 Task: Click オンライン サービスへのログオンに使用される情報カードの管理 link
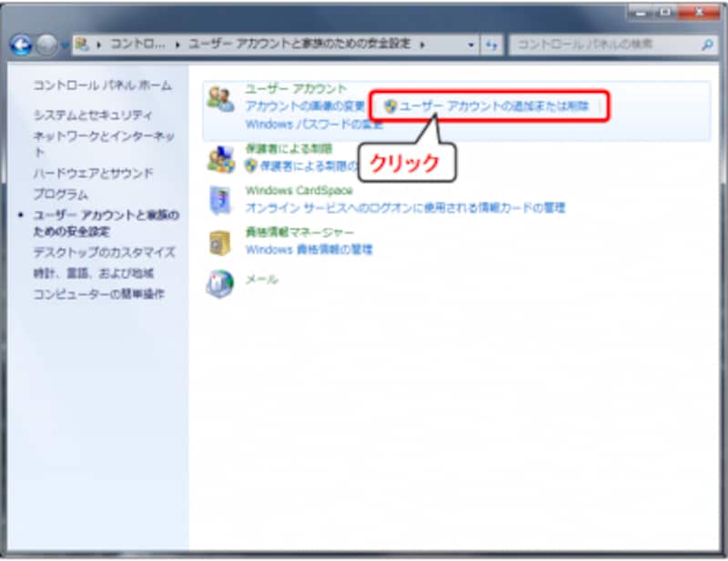point(405,207)
